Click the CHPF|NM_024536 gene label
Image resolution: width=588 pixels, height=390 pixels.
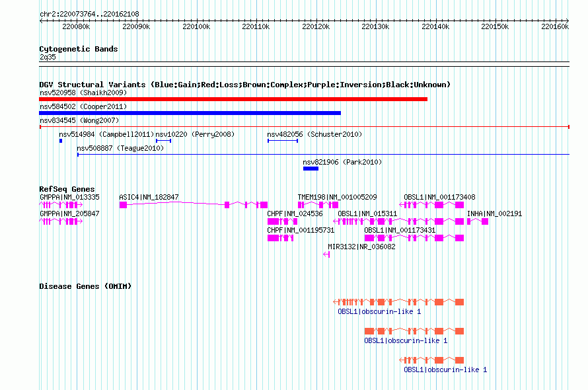[295, 214]
